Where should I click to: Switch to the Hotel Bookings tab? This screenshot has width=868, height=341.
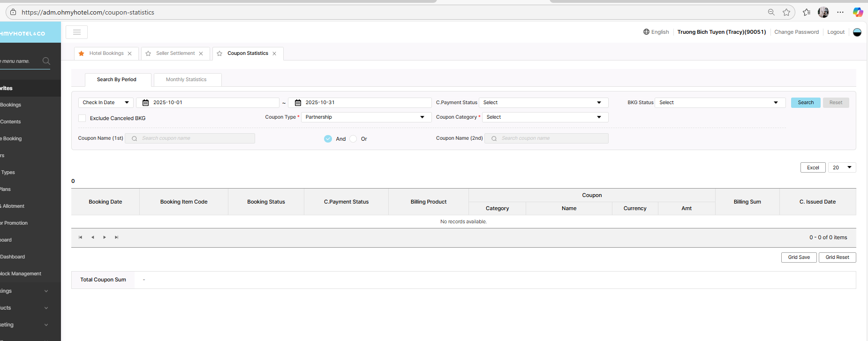click(x=106, y=53)
